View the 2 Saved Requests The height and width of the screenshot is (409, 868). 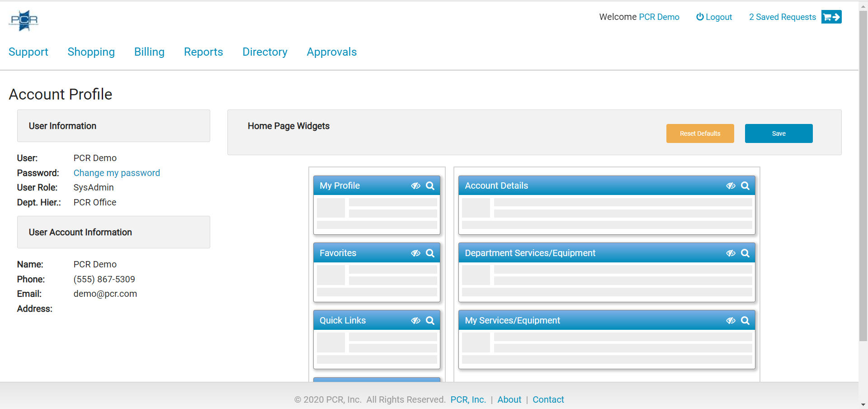(782, 17)
